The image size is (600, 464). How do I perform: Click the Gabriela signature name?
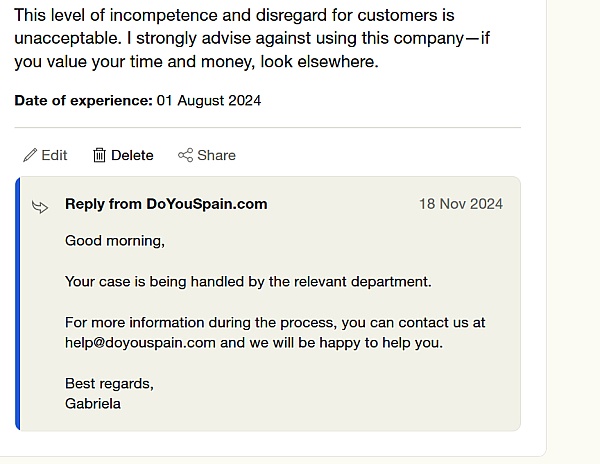tap(93, 404)
